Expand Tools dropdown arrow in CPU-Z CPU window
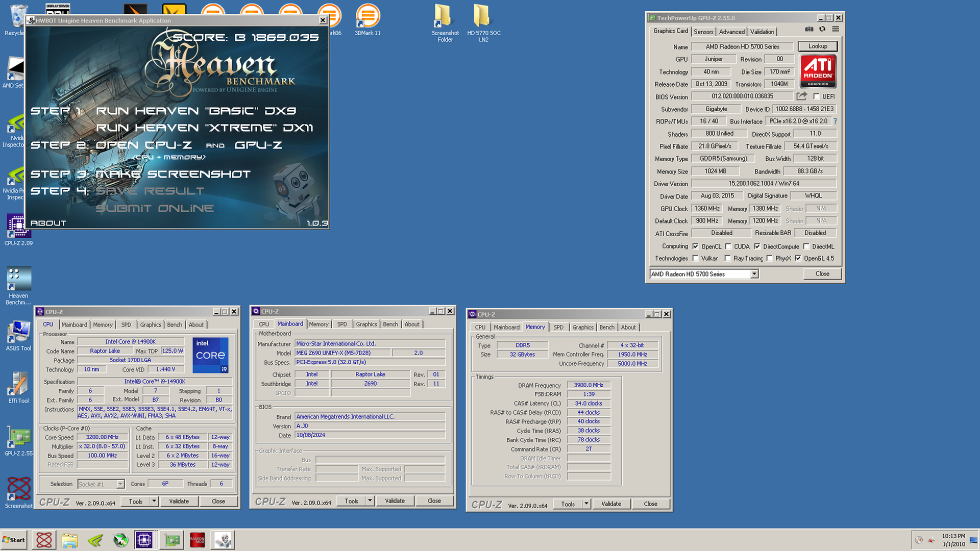The width and height of the screenshot is (980, 551). click(x=154, y=502)
